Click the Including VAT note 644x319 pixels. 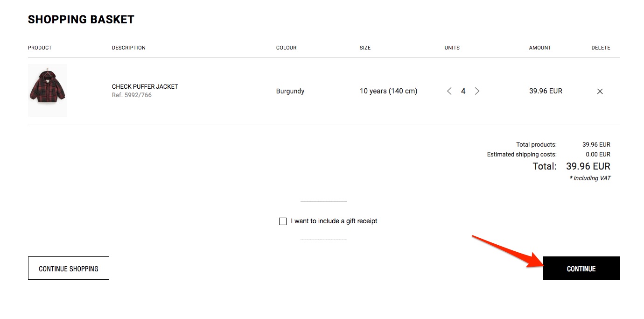tap(590, 178)
